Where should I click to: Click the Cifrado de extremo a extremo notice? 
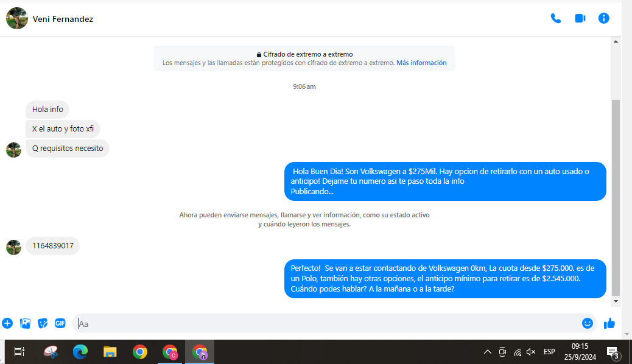pos(304,58)
